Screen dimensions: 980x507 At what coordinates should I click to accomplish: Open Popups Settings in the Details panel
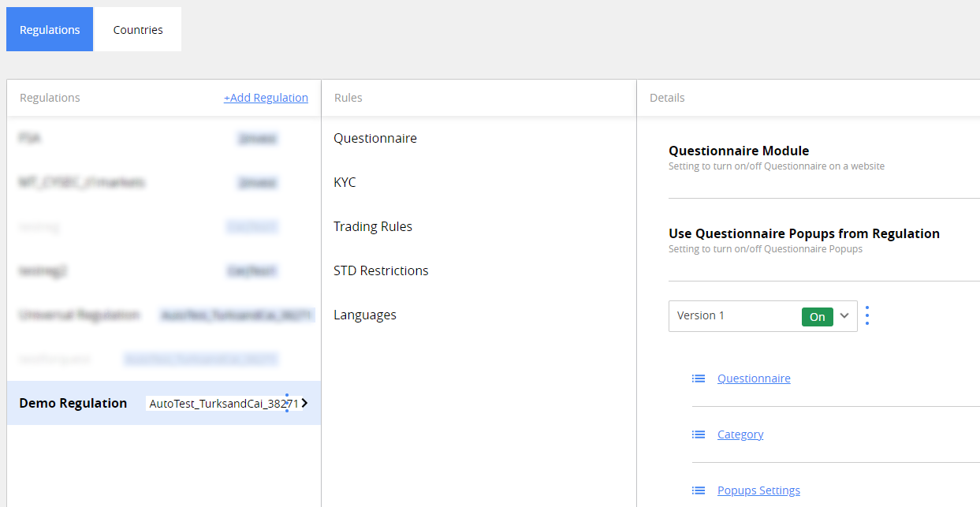pyautogui.click(x=758, y=490)
